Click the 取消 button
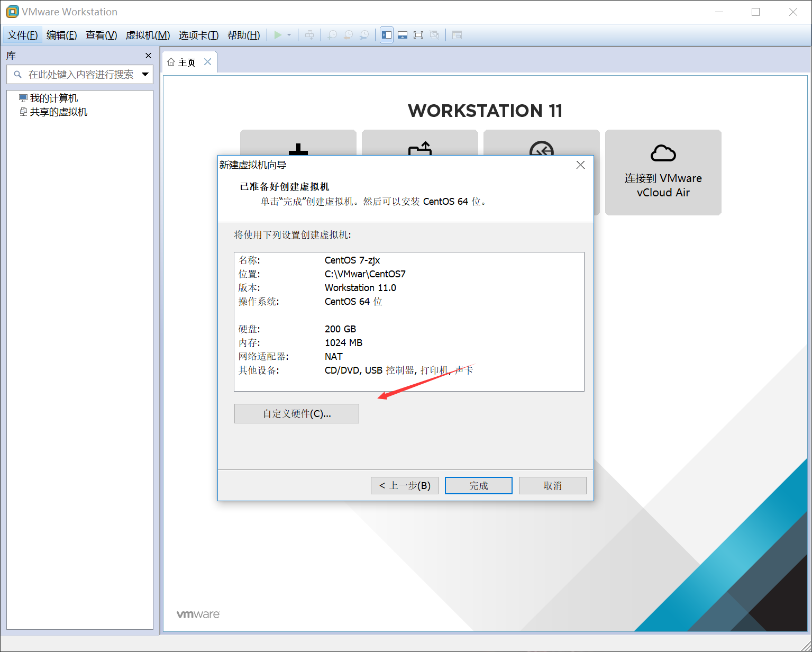The image size is (812, 652). click(x=553, y=486)
